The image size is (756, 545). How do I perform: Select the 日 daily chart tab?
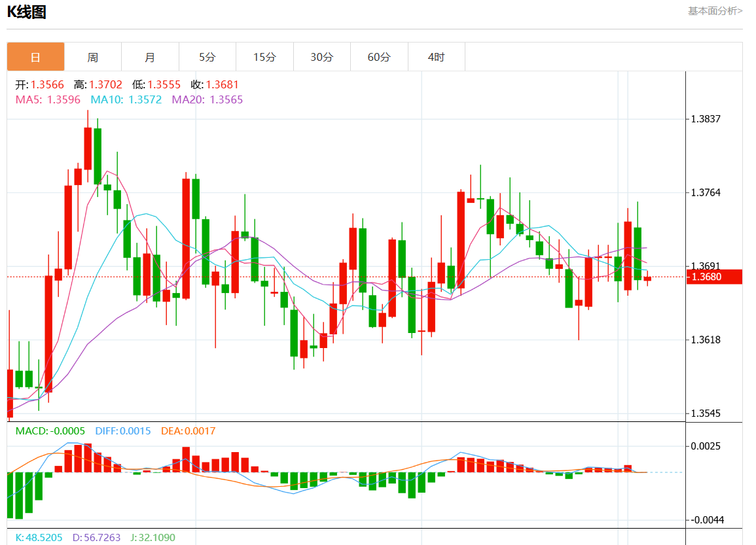point(36,57)
